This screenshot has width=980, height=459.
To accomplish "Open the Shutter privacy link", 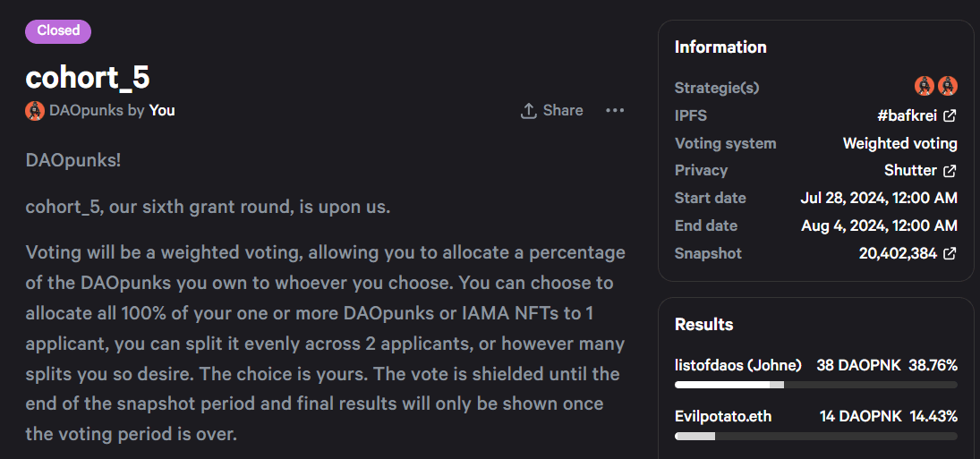I will (x=910, y=171).
